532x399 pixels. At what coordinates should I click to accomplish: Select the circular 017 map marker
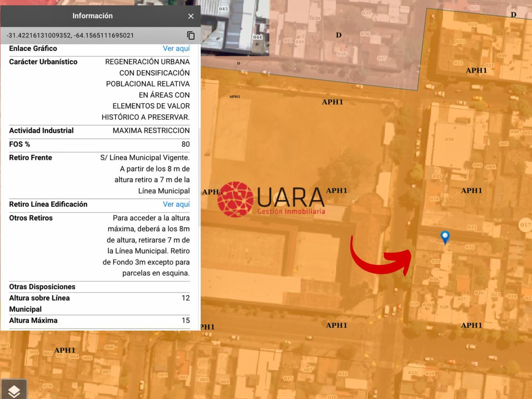click(525, 225)
